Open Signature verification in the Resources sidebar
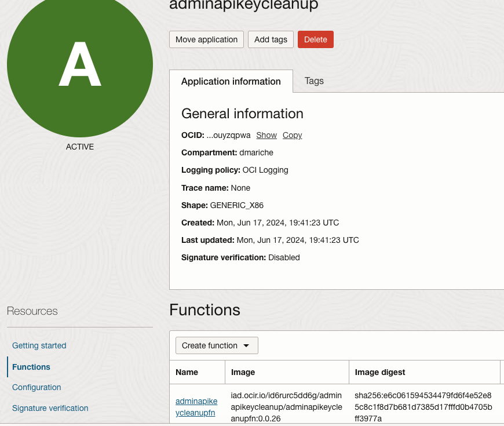 (50, 408)
